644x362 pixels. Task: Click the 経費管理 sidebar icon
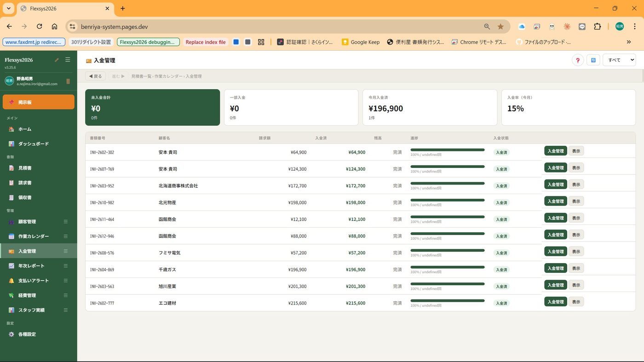pos(11,295)
